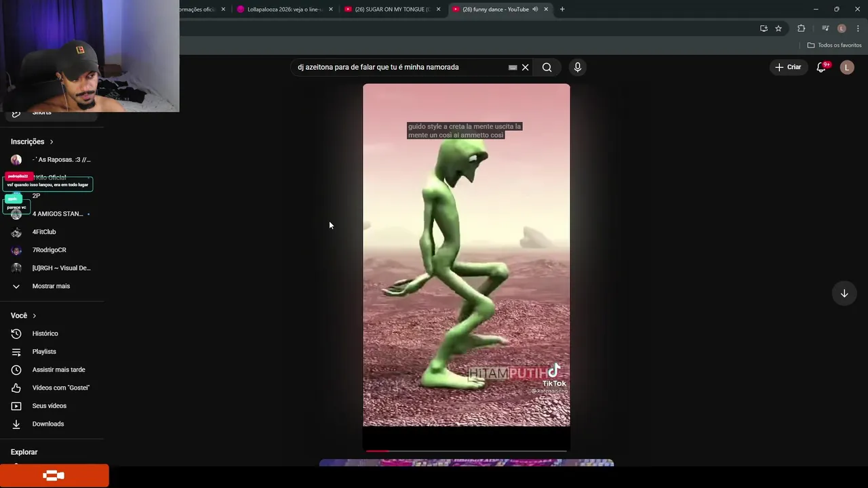Screen dimensions: 868x488
Task: Bookmark this page with the star icon
Action: pos(778,28)
